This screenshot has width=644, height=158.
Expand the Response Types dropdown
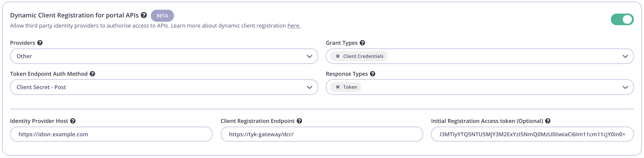click(x=626, y=87)
